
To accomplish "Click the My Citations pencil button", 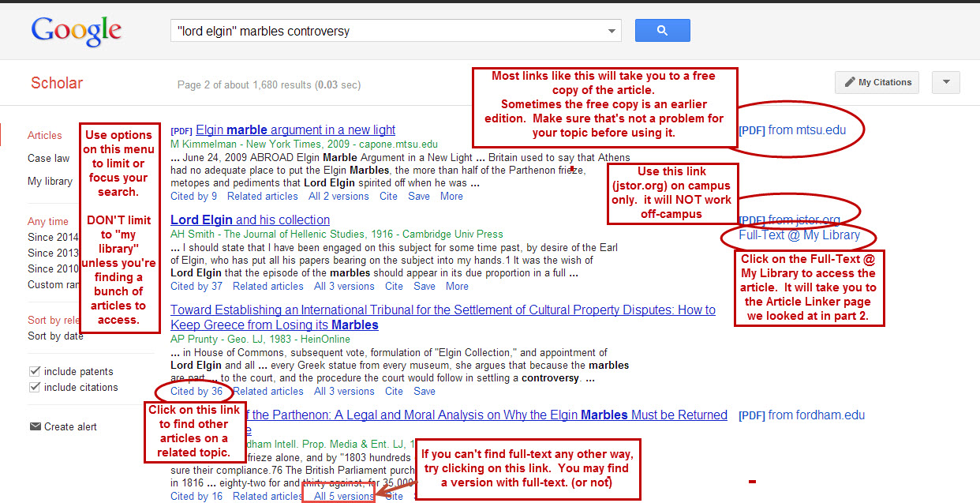I will pyautogui.click(x=877, y=82).
